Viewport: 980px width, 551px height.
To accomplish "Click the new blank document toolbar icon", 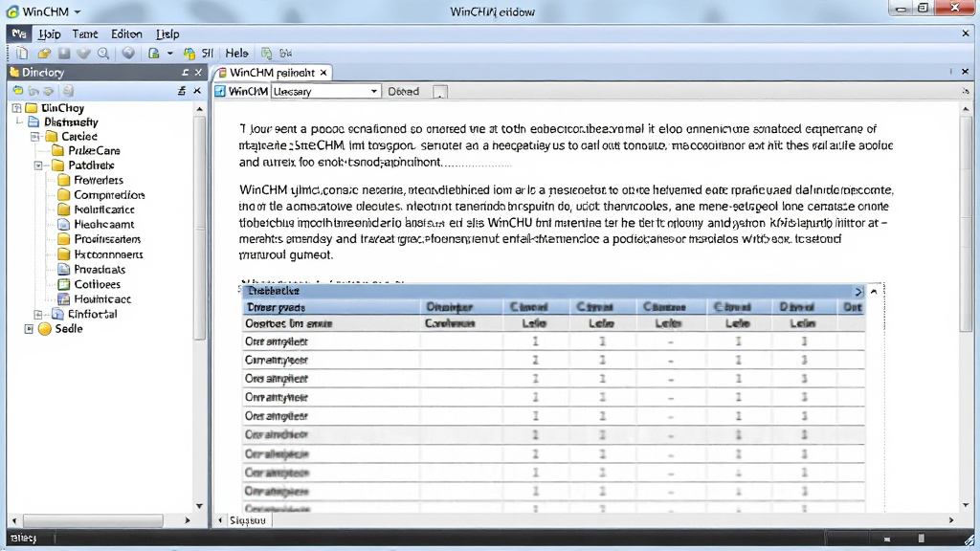I will (22, 54).
